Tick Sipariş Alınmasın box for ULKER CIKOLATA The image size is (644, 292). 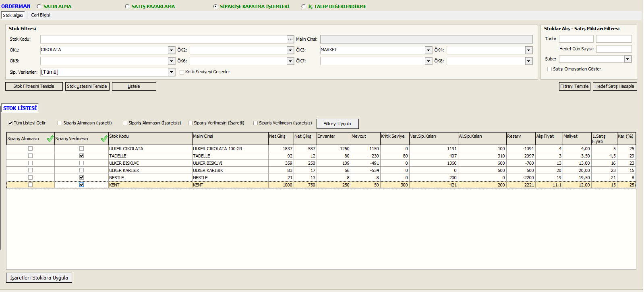click(x=30, y=149)
